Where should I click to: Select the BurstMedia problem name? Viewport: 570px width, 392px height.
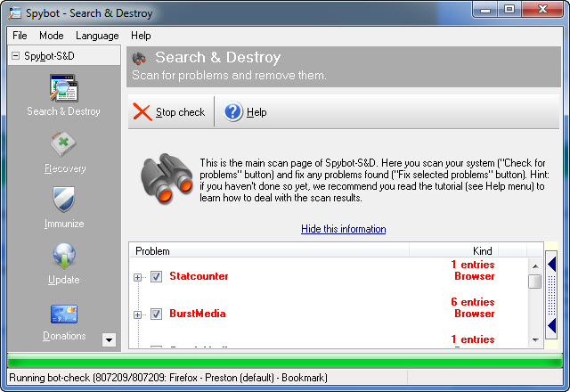coord(198,314)
